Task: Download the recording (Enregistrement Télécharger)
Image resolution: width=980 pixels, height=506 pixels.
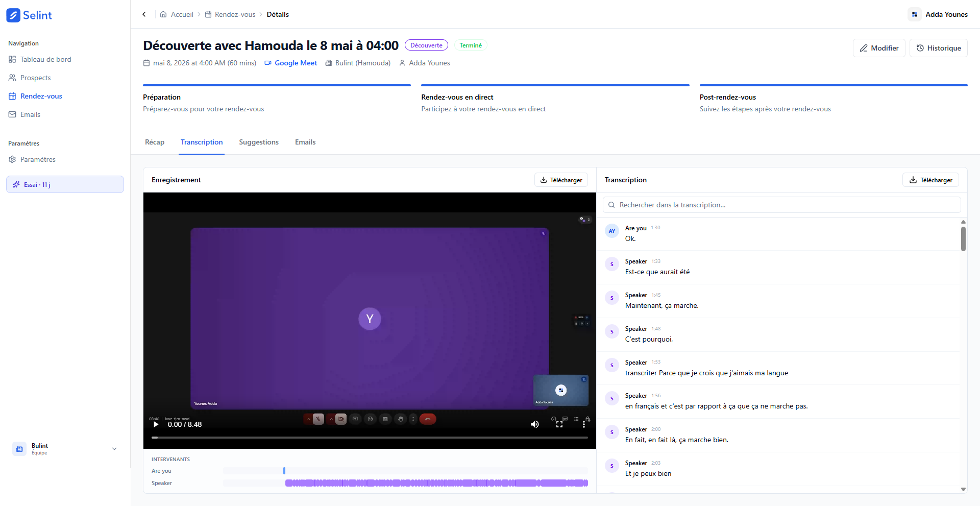Action: (561, 180)
